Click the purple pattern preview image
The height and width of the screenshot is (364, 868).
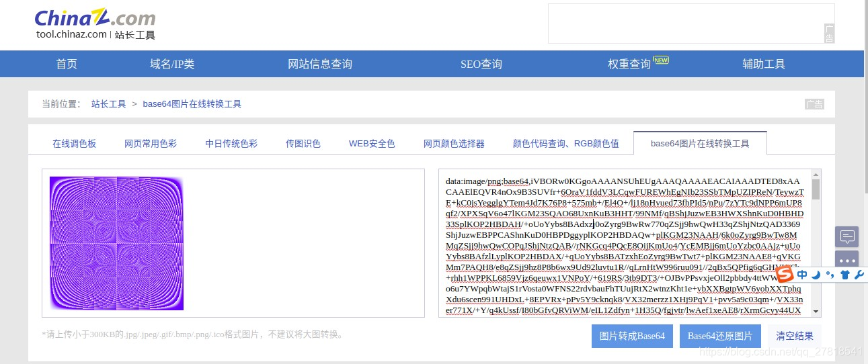click(116, 243)
